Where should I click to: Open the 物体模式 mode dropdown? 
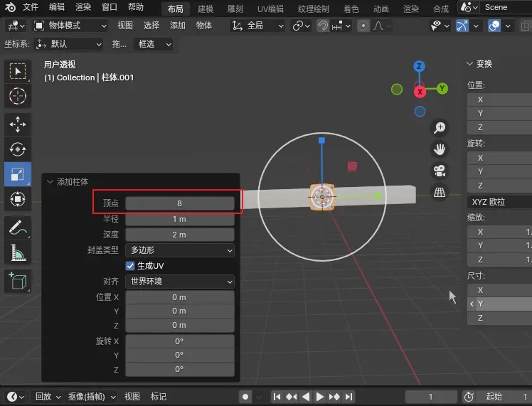coord(70,26)
